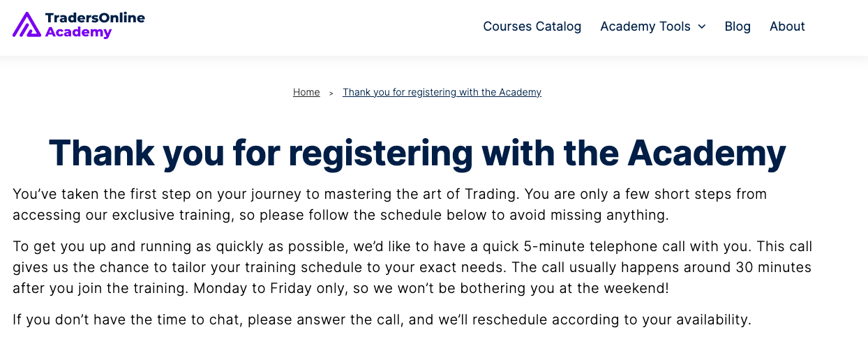Click the purple Academy word in the logo

pos(78,32)
